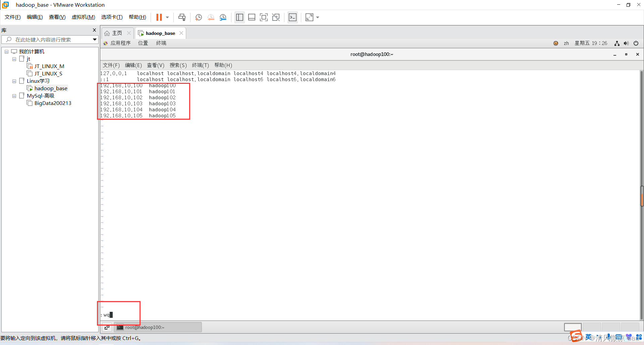Close the library panel
This screenshot has width=644, height=345.
pyautogui.click(x=94, y=30)
